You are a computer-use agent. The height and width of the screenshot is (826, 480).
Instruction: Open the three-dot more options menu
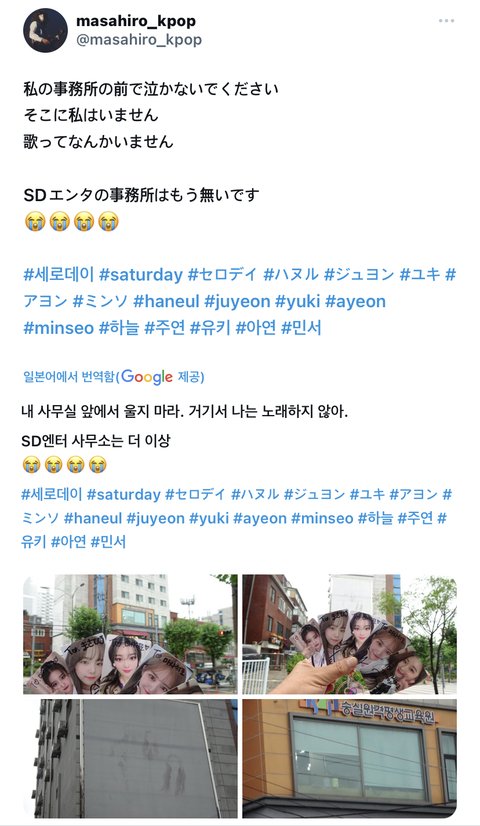pyautogui.click(x=446, y=21)
